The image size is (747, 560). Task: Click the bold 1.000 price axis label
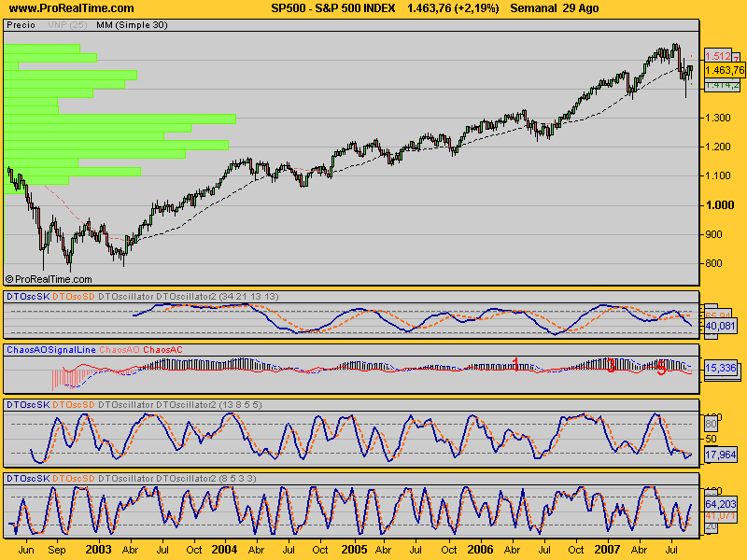(x=719, y=205)
